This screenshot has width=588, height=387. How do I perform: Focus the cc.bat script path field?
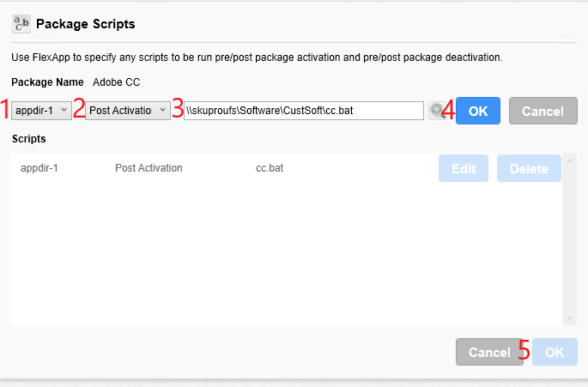[304, 111]
